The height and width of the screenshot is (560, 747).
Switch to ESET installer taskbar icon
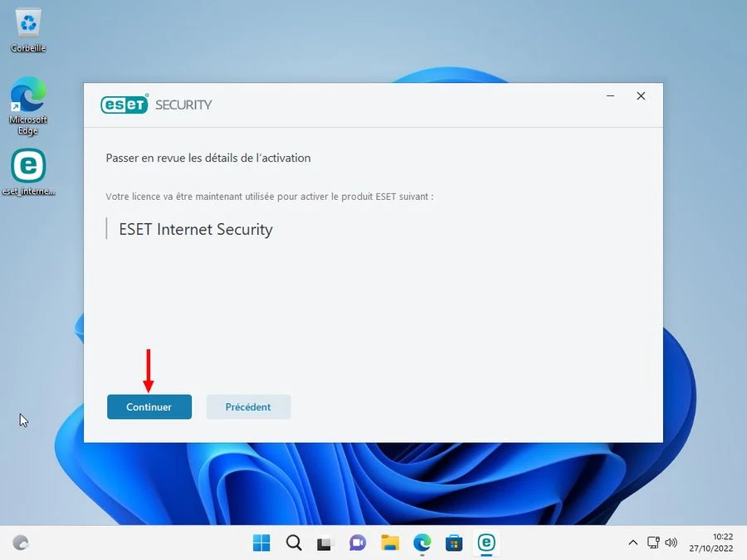pyautogui.click(x=486, y=543)
